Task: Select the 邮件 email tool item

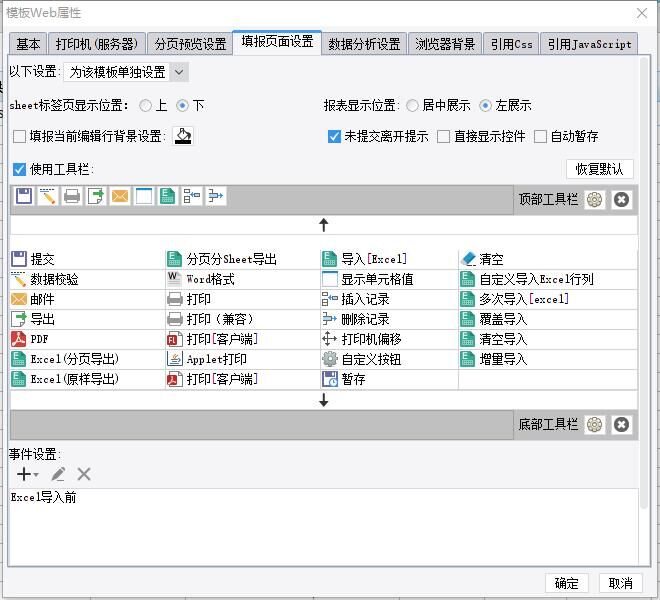Action: coord(87,299)
